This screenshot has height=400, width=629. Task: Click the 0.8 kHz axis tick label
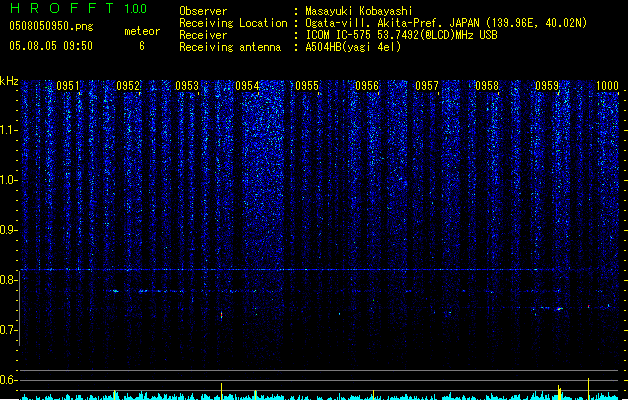[x=8, y=280]
